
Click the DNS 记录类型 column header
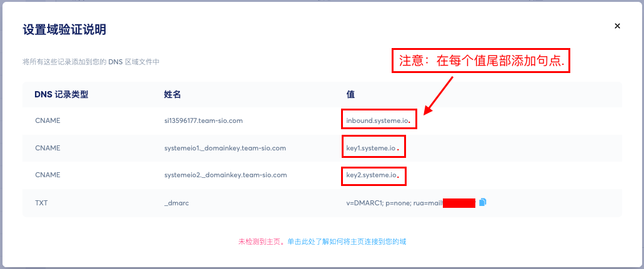click(62, 94)
